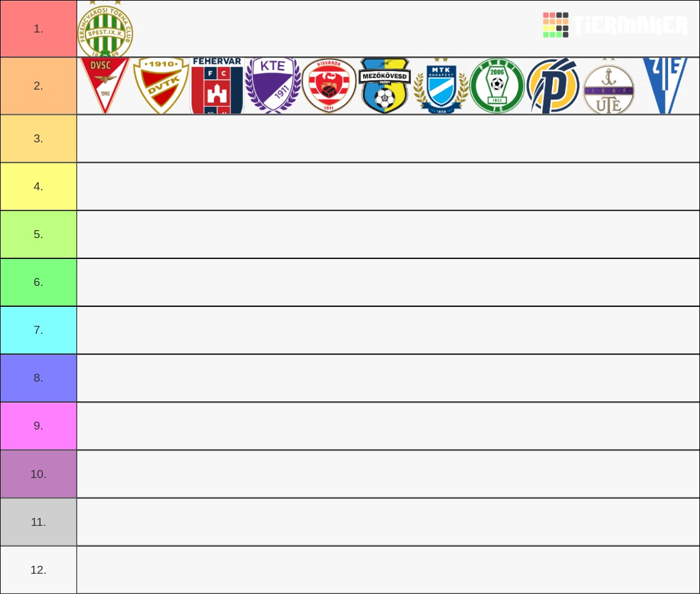
Task: Click the green tier 6 label cell
Action: point(38,282)
